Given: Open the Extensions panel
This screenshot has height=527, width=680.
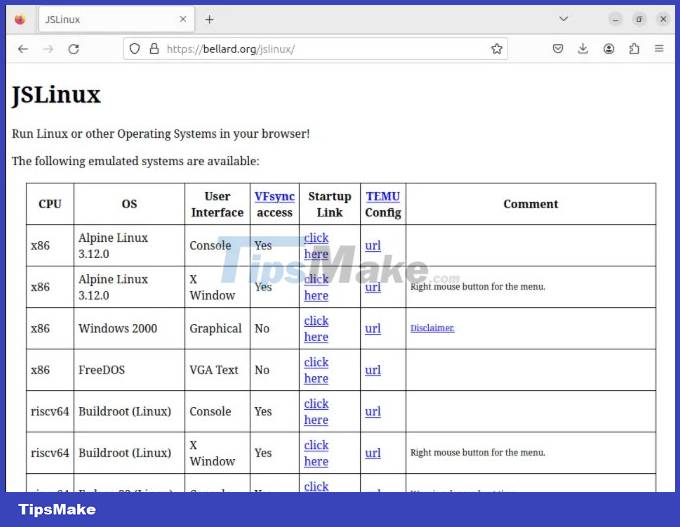Looking at the screenshot, I should click(634, 49).
